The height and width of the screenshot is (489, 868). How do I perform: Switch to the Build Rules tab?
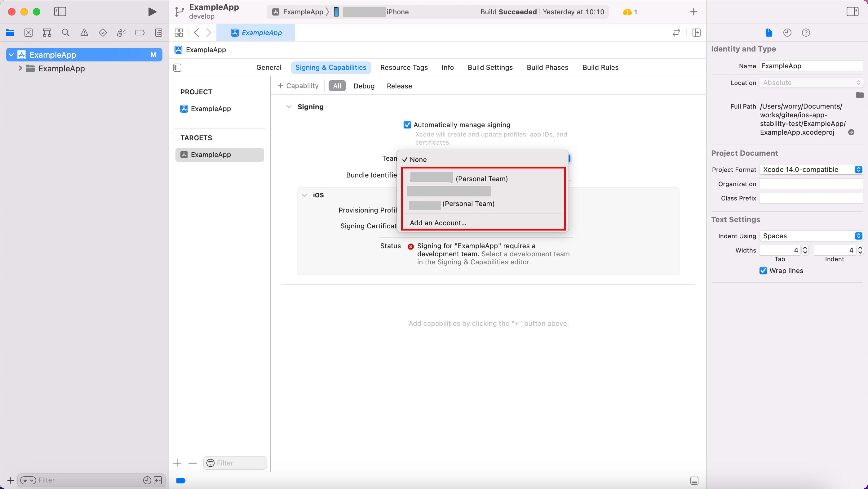pyautogui.click(x=600, y=67)
